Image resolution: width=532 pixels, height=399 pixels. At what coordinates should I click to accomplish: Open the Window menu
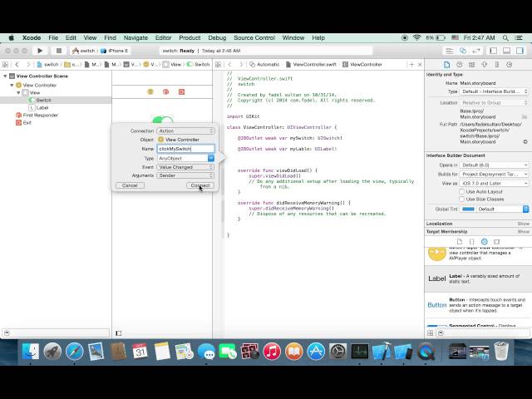(293, 37)
